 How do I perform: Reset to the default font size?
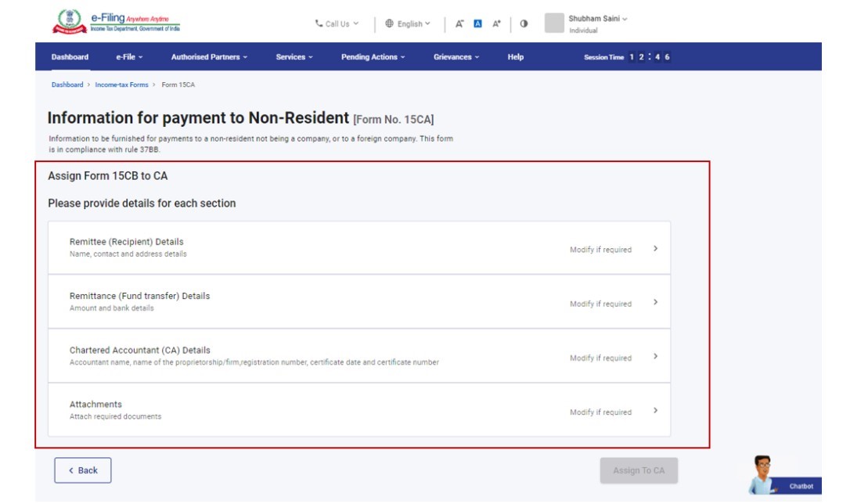(477, 23)
